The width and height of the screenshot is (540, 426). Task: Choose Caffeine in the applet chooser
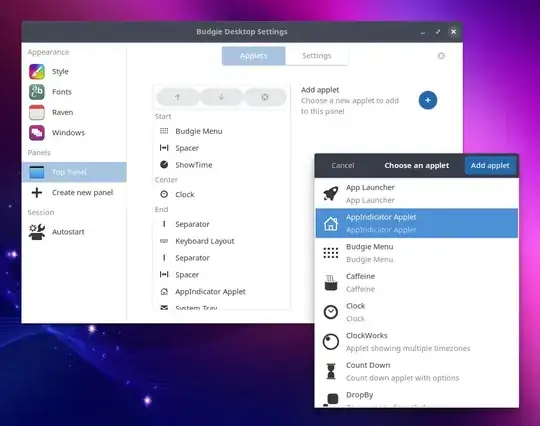[x=417, y=282]
